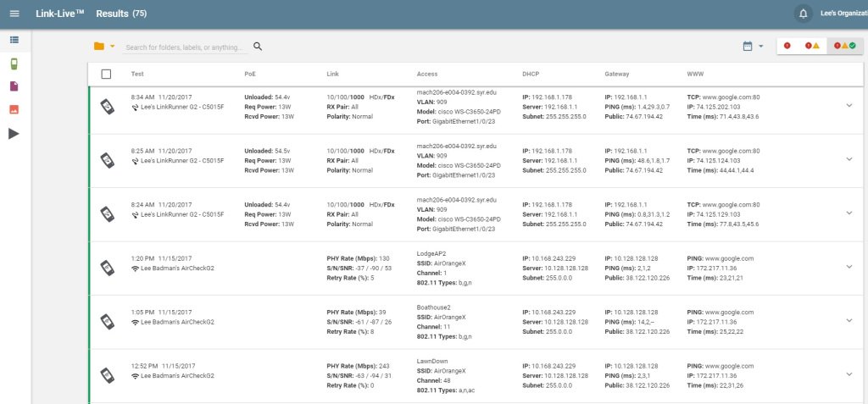Click the wired link icon in 8:24 AM row
The height and width of the screenshot is (404, 868).
(x=135, y=215)
